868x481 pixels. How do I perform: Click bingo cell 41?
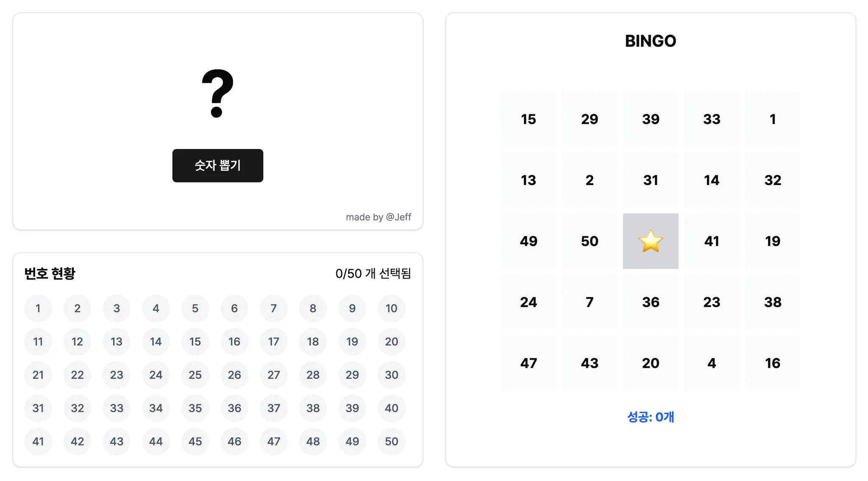[x=711, y=241]
